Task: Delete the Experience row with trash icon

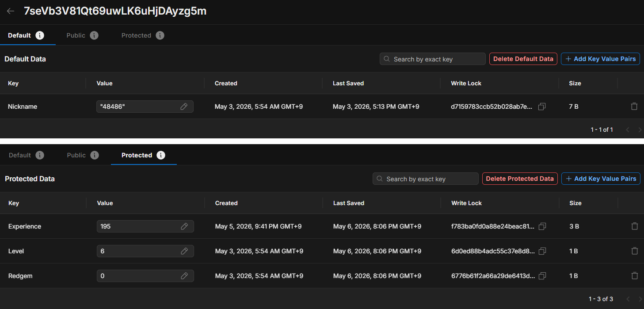Action: click(x=635, y=226)
